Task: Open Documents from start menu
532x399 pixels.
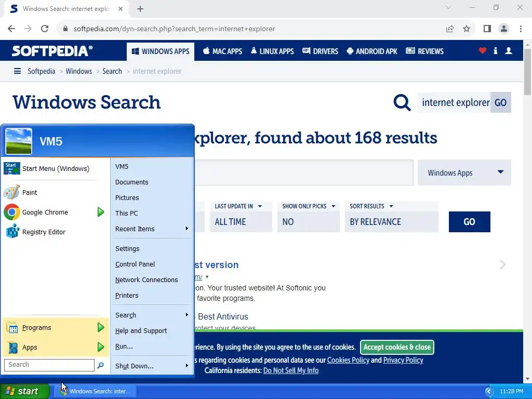Action: click(x=152, y=182)
